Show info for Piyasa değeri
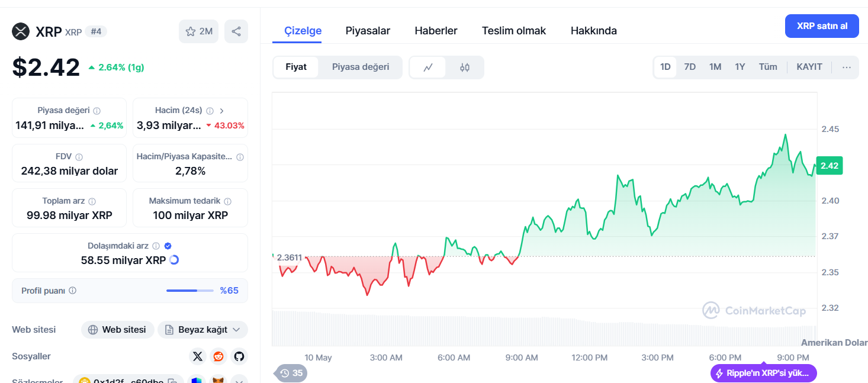The image size is (868, 383). [x=97, y=111]
